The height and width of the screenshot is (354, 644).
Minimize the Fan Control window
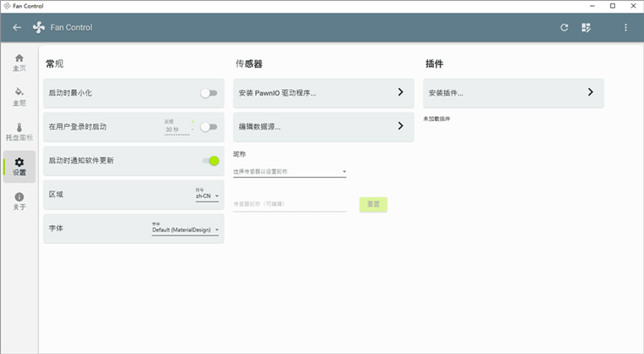[x=592, y=6]
